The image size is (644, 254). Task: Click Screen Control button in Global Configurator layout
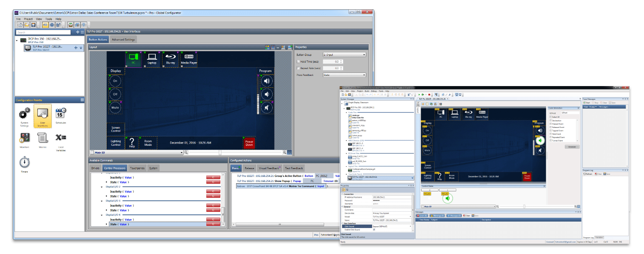116,130
